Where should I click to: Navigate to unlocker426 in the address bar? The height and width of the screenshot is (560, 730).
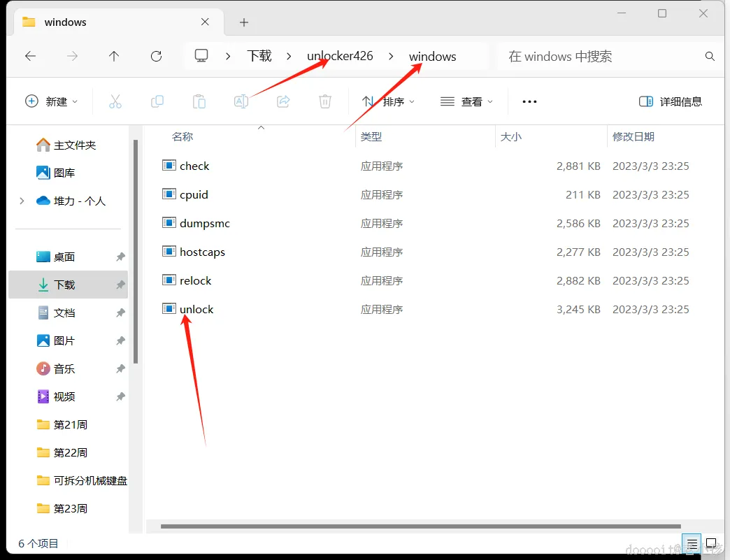click(x=340, y=56)
